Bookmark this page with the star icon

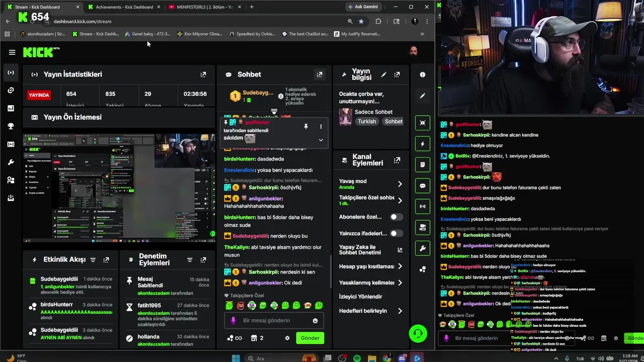coord(361,22)
